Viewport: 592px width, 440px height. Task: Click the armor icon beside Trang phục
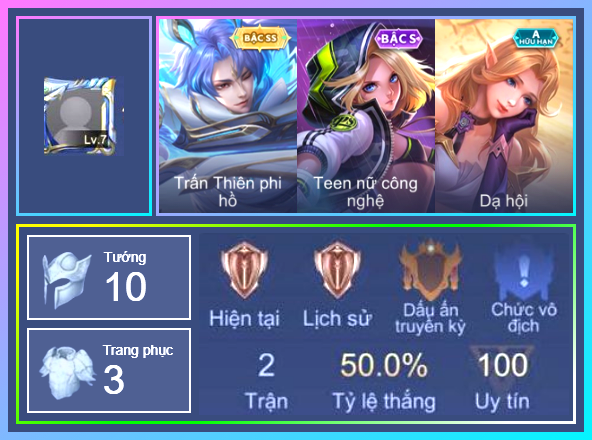pyautogui.click(x=67, y=372)
